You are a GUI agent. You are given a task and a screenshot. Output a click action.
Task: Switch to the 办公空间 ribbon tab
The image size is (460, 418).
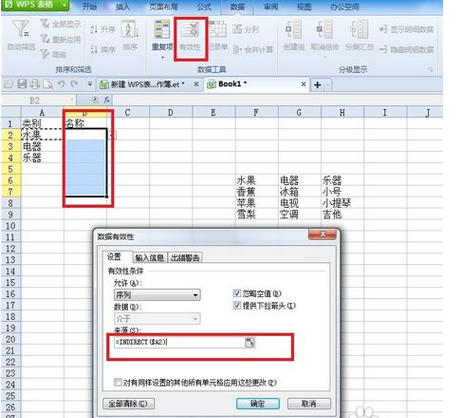tap(345, 6)
